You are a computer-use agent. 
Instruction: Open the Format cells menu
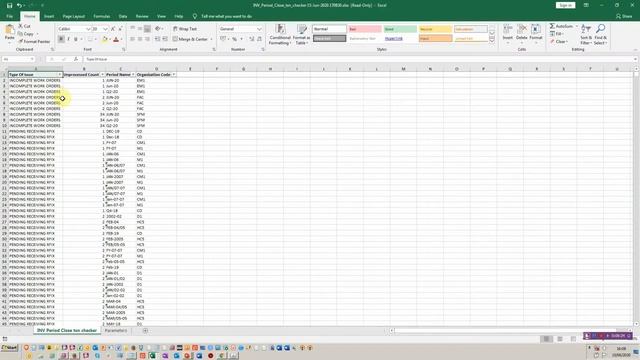(x=536, y=33)
